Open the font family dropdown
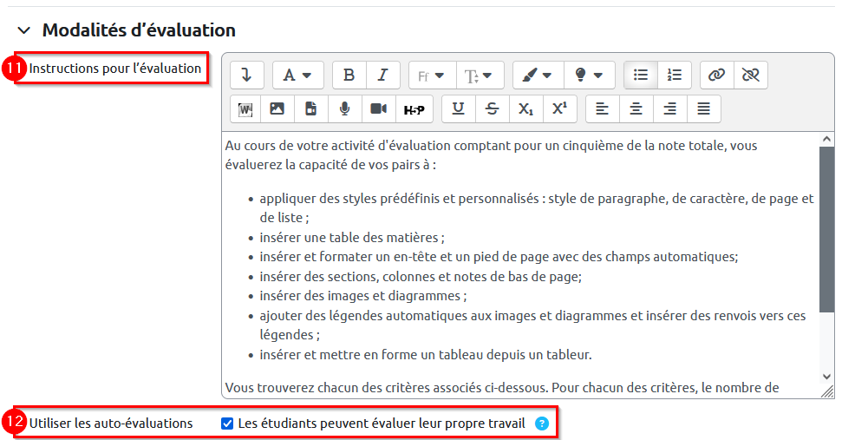868x440 pixels. pyautogui.click(x=431, y=76)
